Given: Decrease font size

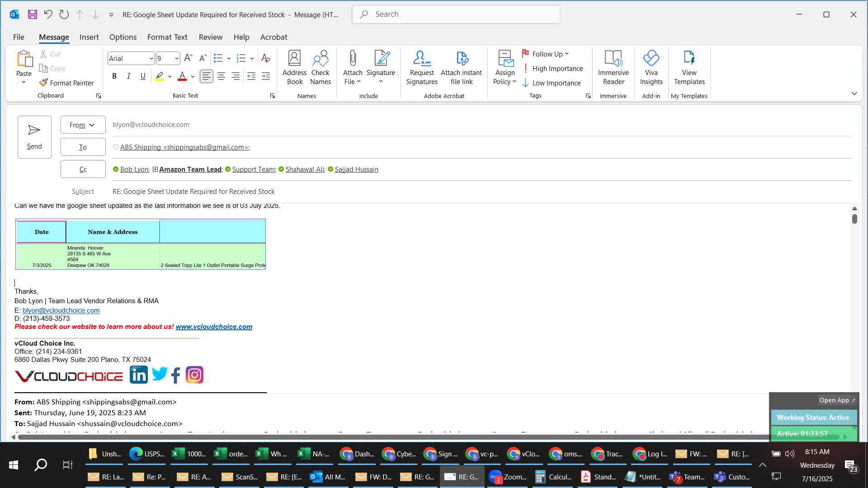Looking at the screenshot, I should [203, 58].
